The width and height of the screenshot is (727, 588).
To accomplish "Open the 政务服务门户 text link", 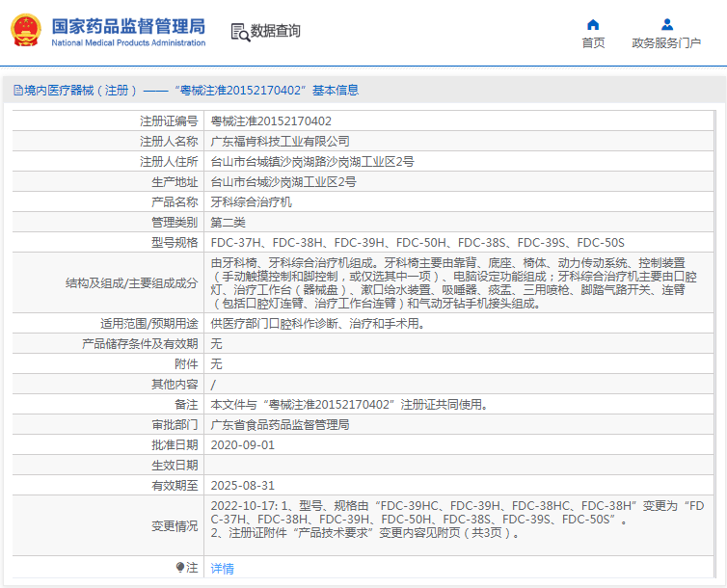I will (x=666, y=43).
